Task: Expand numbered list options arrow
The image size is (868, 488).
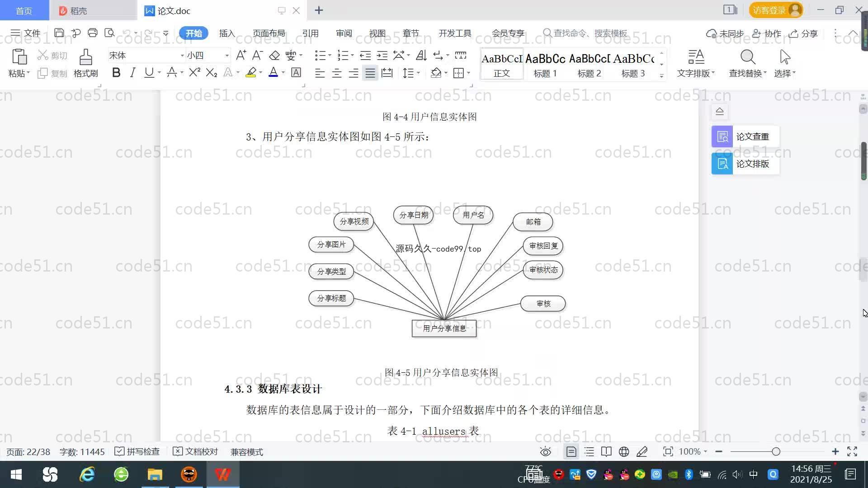Action: (x=352, y=55)
